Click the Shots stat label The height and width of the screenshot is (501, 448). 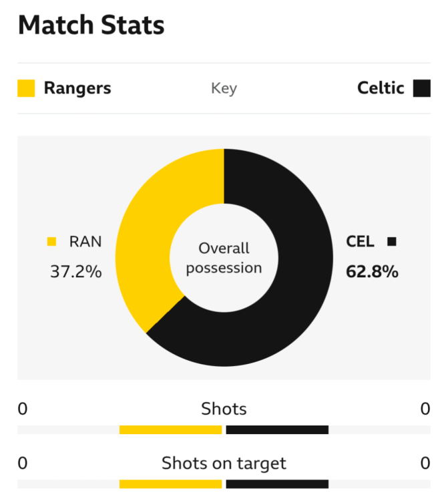tap(224, 409)
